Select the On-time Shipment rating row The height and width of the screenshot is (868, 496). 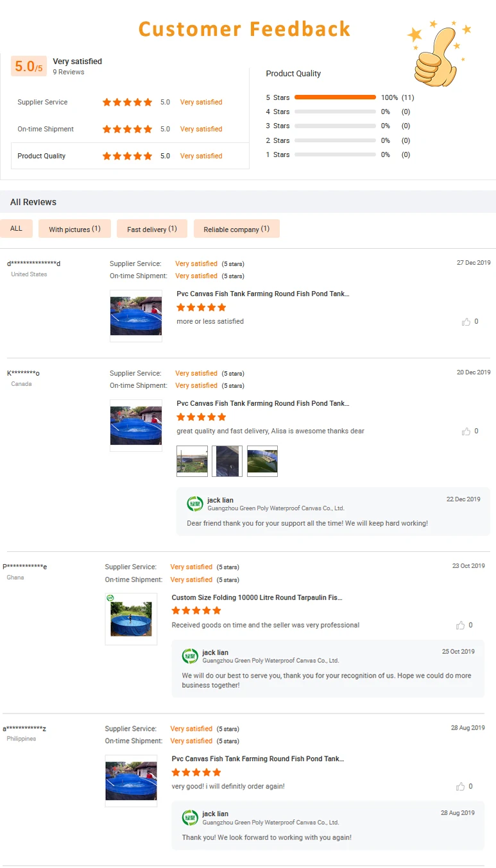tap(130, 129)
